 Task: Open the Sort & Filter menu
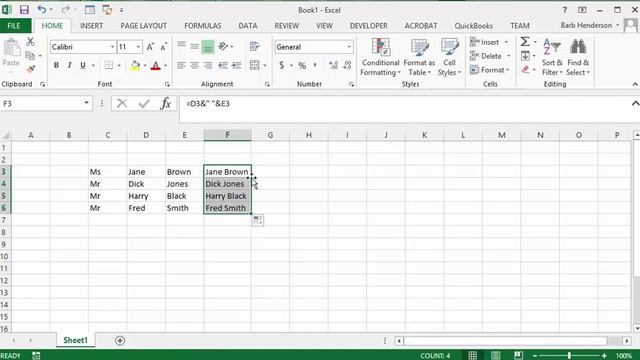tap(552, 57)
